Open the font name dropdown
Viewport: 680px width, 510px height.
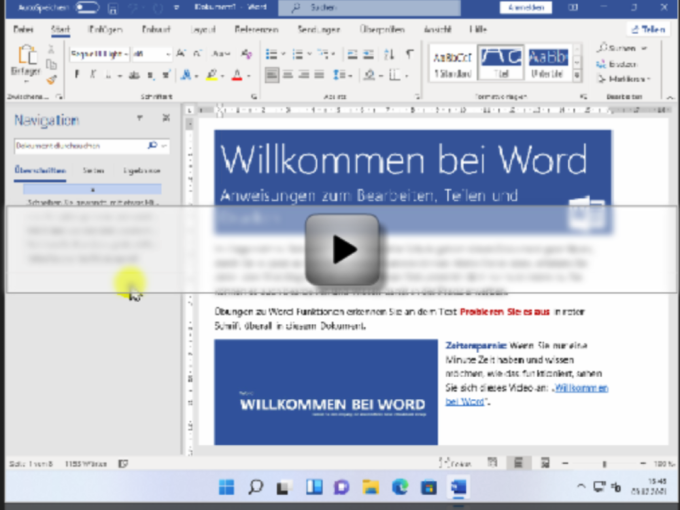coord(102,54)
